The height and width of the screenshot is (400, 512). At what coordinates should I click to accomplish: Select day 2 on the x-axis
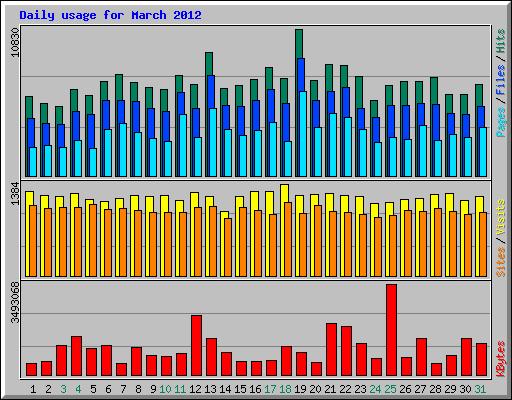(48, 389)
